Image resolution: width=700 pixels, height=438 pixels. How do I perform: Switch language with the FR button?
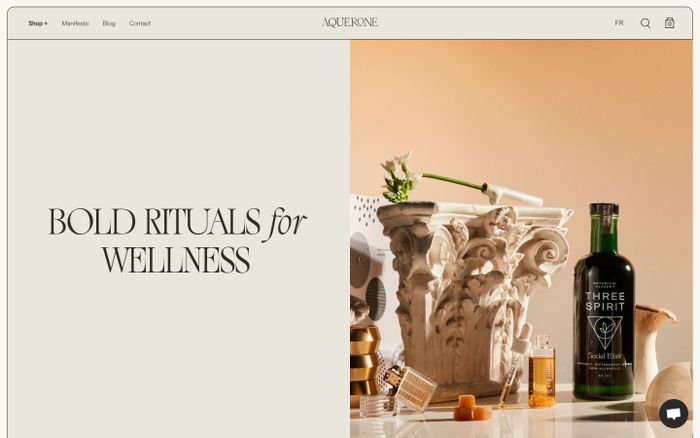pos(619,23)
